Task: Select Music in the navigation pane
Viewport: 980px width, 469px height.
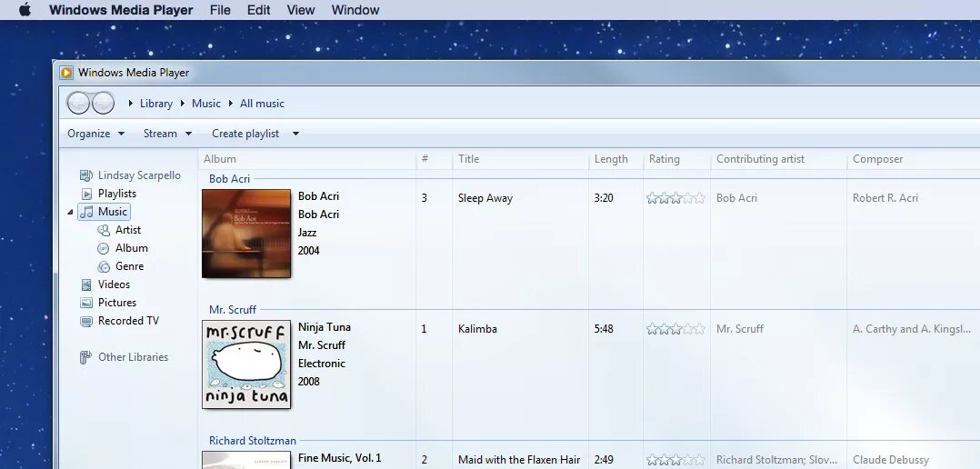Action: point(113,212)
